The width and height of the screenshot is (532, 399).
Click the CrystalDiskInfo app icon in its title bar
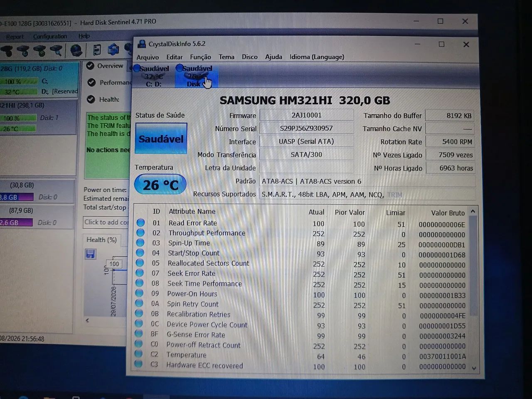142,44
